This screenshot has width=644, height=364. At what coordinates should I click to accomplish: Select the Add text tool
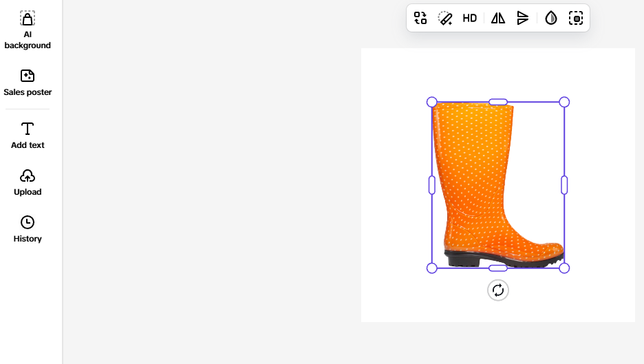(x=28, y=136)
